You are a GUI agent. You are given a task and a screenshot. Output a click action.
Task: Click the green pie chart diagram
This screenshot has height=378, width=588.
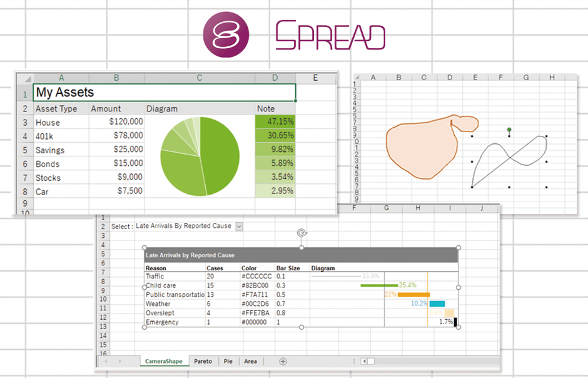coord(200,156)
